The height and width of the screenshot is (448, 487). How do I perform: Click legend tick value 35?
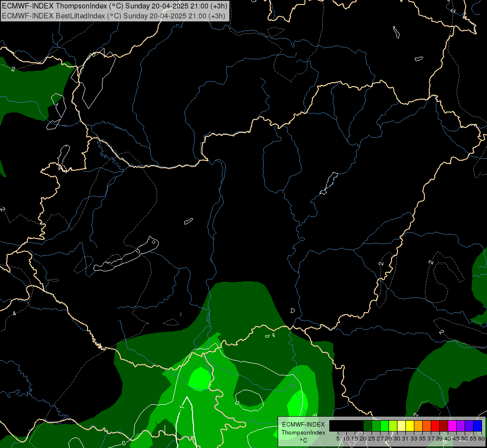422,439
